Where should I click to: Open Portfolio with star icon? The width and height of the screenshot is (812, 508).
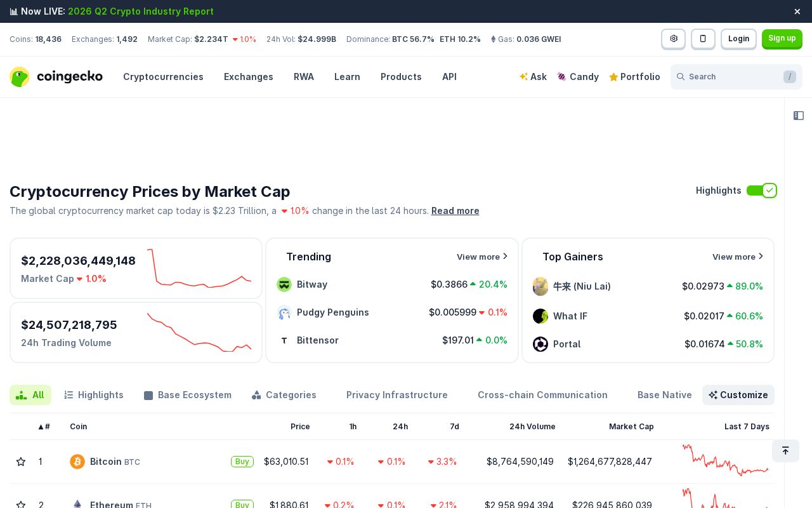tap(634, 77)
